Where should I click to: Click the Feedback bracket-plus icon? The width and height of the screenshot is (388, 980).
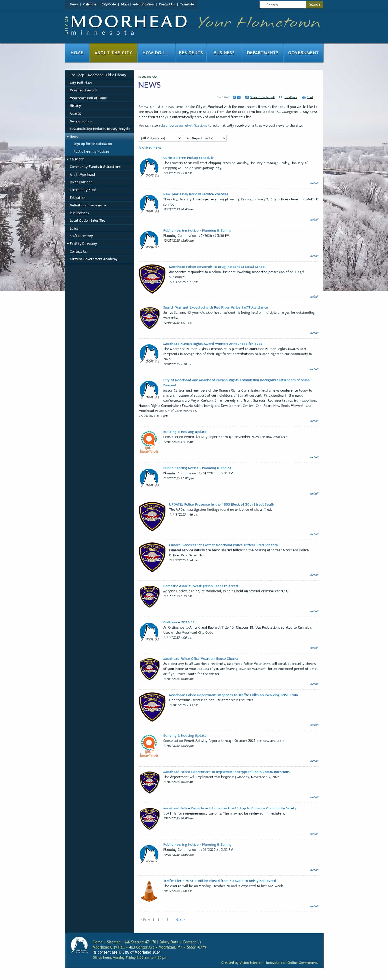[281, 97]
